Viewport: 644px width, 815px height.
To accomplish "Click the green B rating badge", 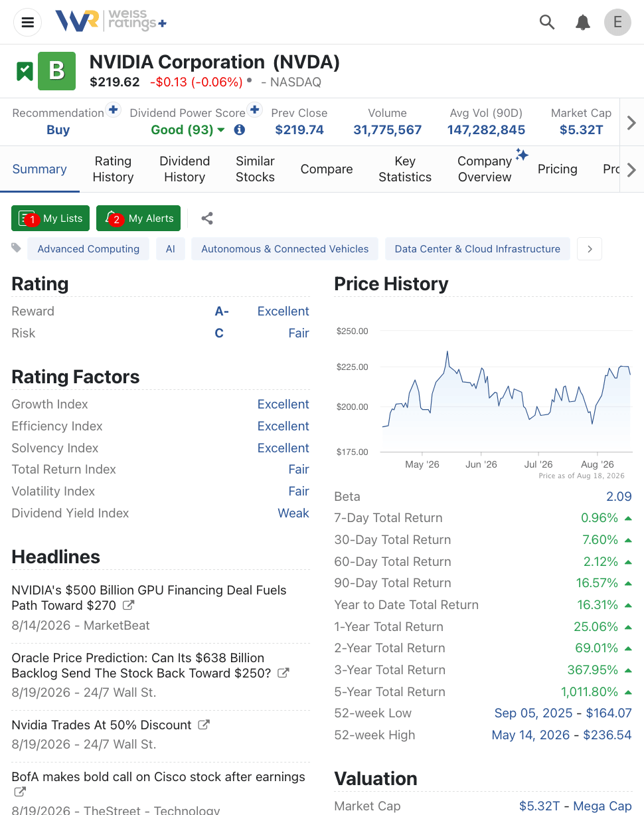I will 56,71.
